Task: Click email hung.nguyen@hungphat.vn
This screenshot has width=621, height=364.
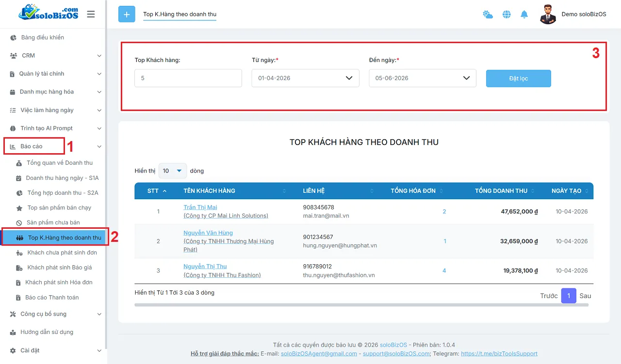Action: 340,245
